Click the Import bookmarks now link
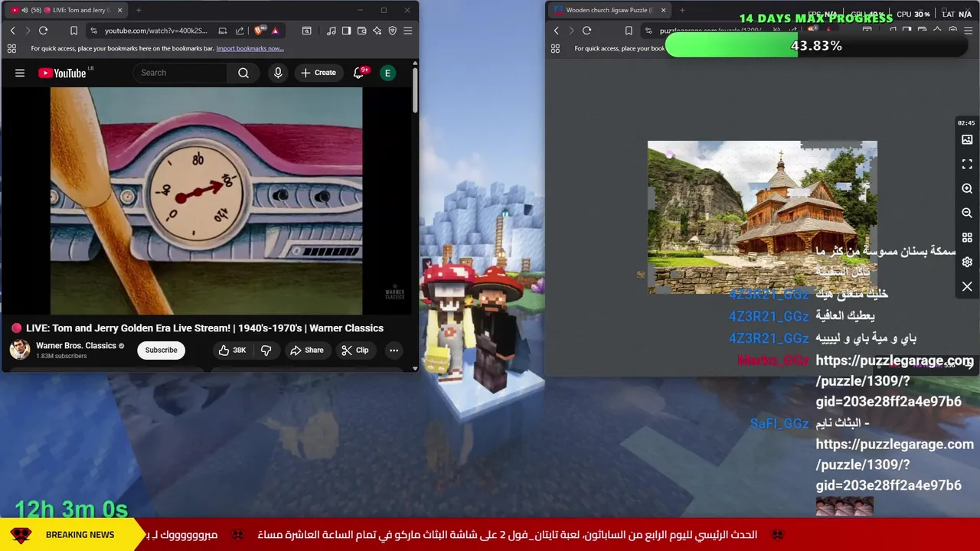The height and width of the screenshot is (551, 980). (250, 48)
